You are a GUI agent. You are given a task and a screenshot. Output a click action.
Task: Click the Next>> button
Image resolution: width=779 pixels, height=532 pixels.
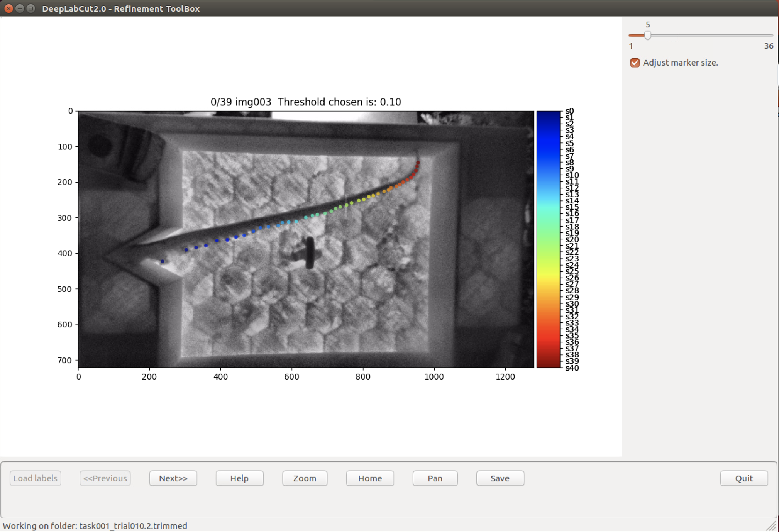[x=173, y=478]
